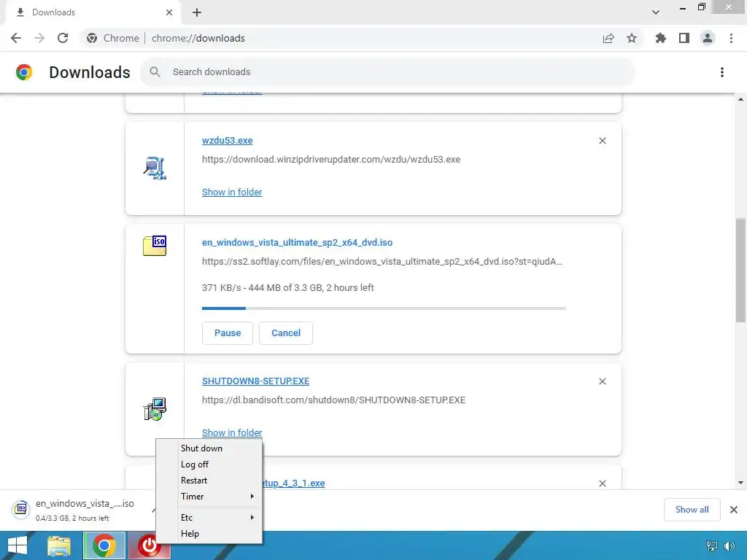Remove the setup_4_3_1.exe entry from list

(x=603, y=483)
